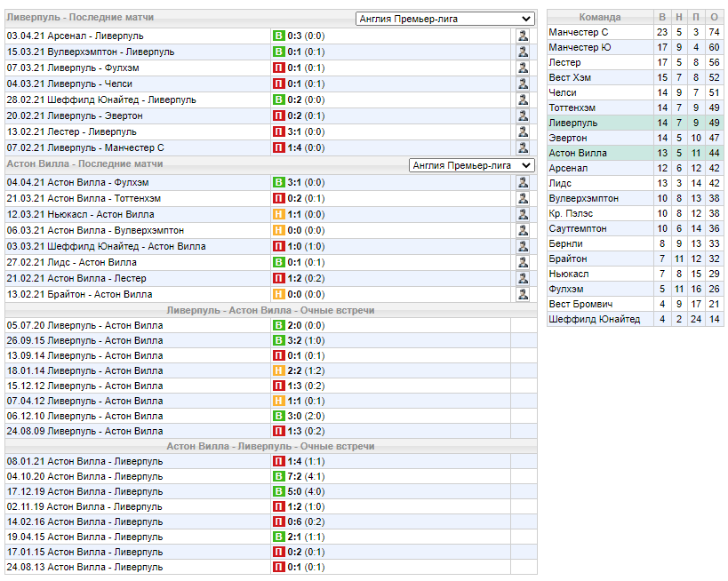Click the Команда column header
The image size is (728, 581).
pyautogui.click(x=600, y=17)
